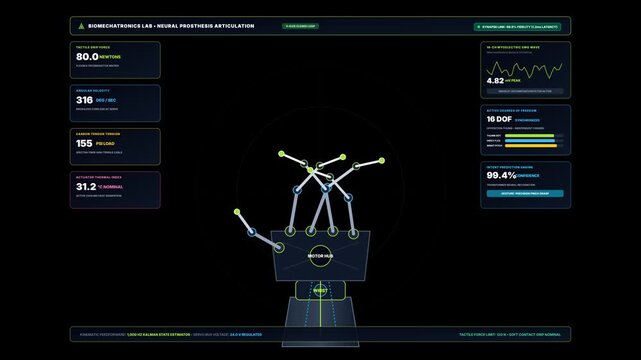This screenshot has height=360, width=641.
Task: Click the grey button below the 4.82 reading
Action: (x=525, y=92)
